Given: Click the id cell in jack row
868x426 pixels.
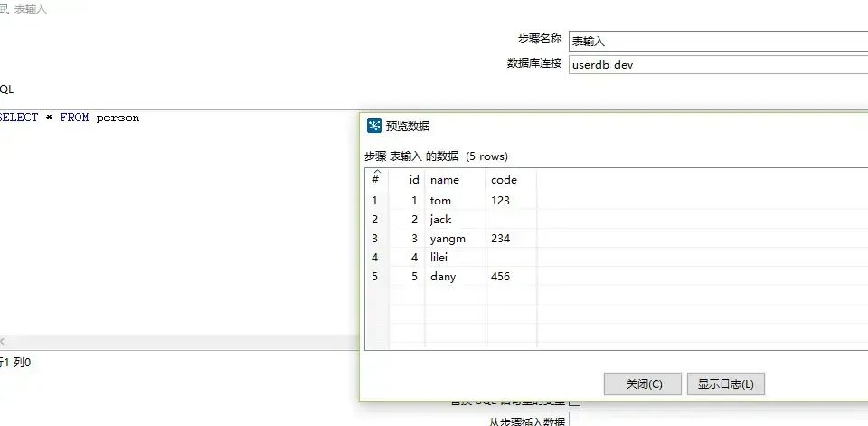Looking at the screenshot, I should click(x=407, y=220).
